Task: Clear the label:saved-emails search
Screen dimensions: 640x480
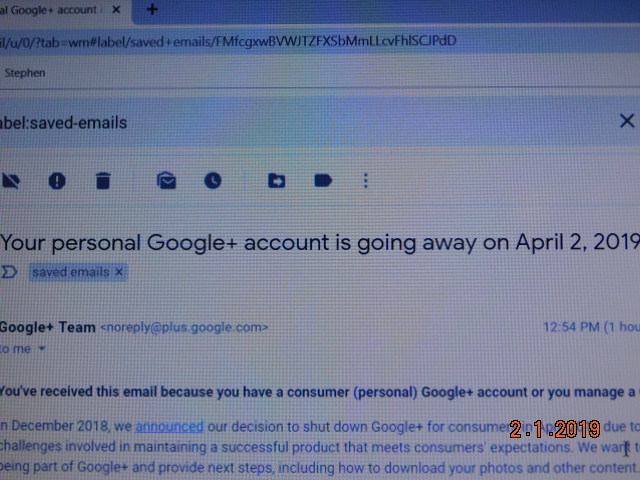Action: [627, 121]
